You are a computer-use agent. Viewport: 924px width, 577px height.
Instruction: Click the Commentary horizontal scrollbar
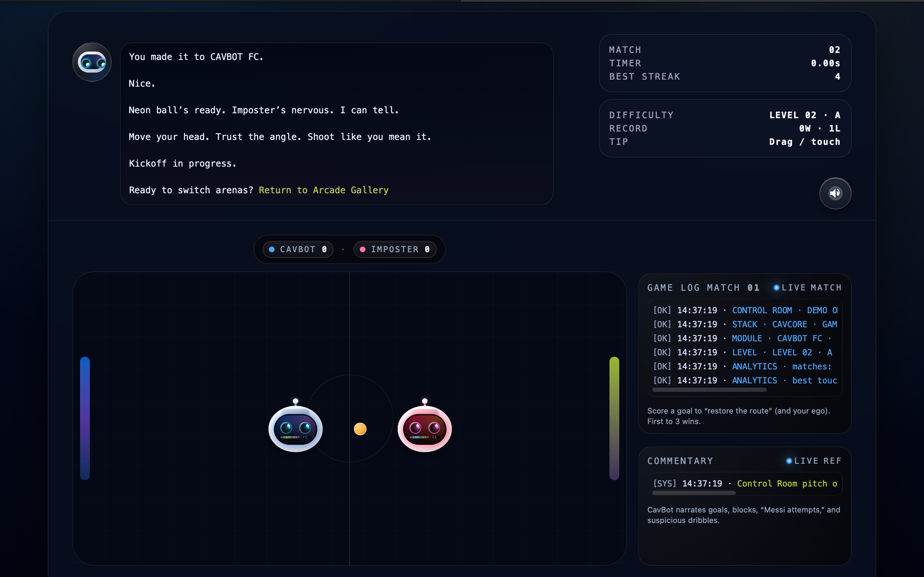coord(694,493)
